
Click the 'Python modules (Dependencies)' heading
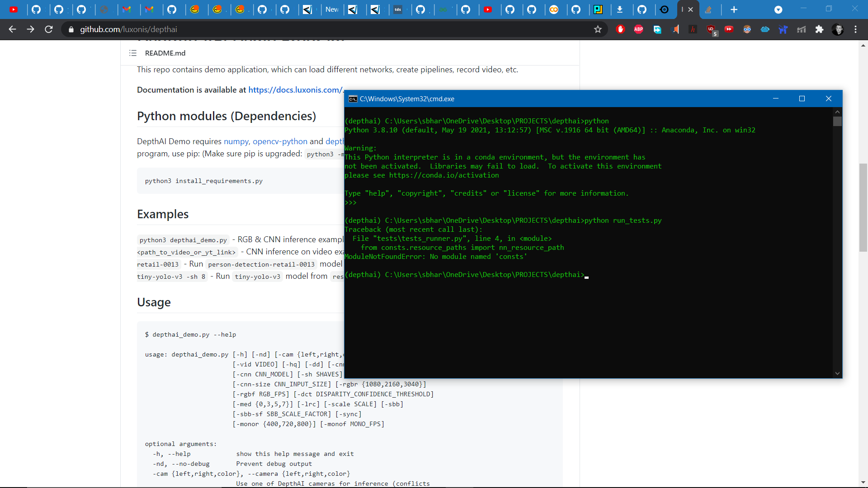pos(226,116)
